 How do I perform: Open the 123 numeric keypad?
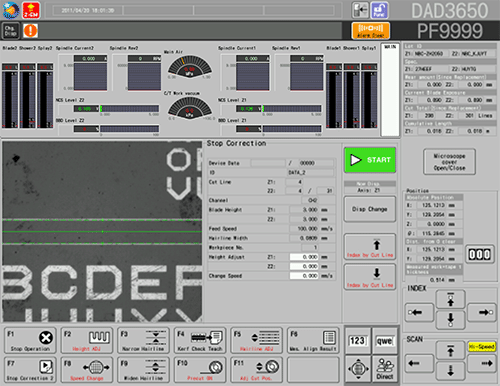click(x=358, y=341)
